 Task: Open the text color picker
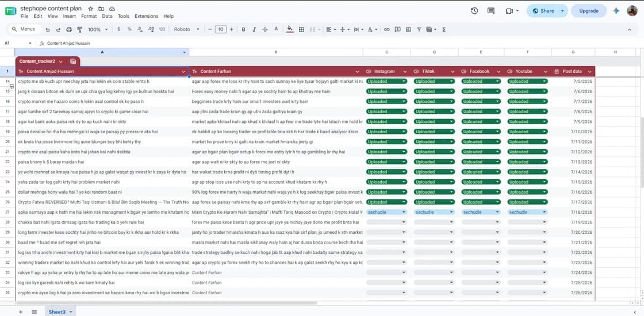tap(276, 29)
